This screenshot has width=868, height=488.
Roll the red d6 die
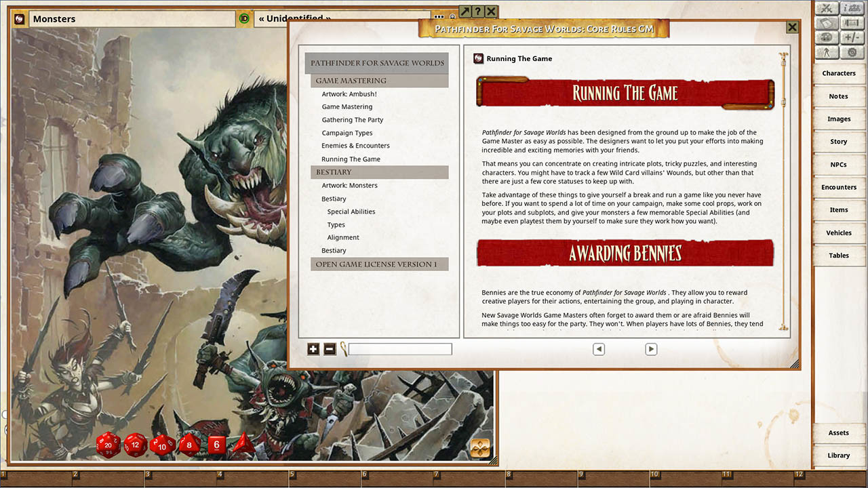click(x=216, y=446)
